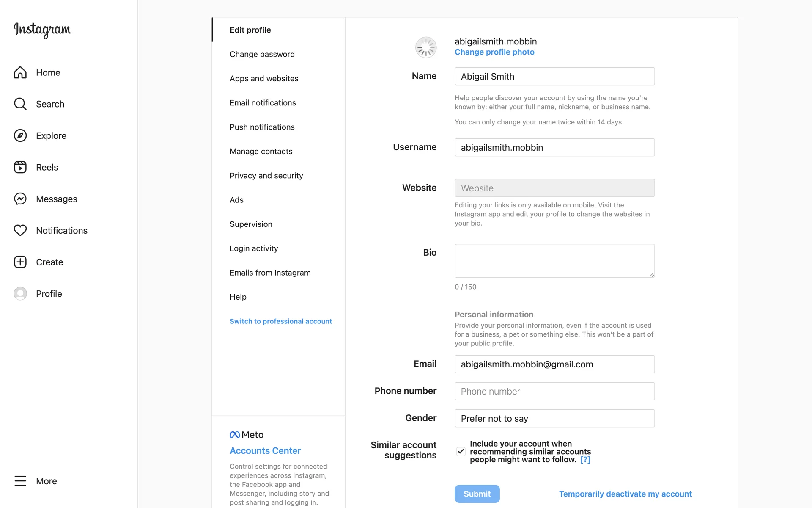The image size is (812, 508).
Task: Open Explore using the compass icon
Action: click(x=20, y=135)
